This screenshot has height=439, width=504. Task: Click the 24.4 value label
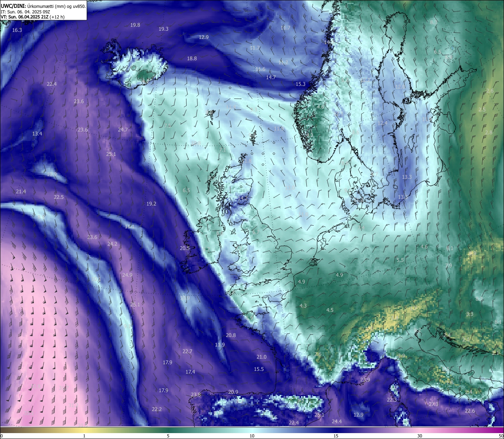[337, 422]
